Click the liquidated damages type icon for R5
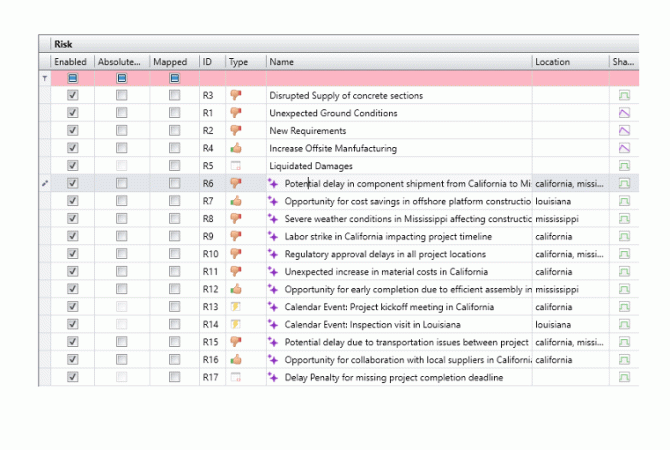The image size is (670, 450). pyautogui.click(x=236, y=166)
